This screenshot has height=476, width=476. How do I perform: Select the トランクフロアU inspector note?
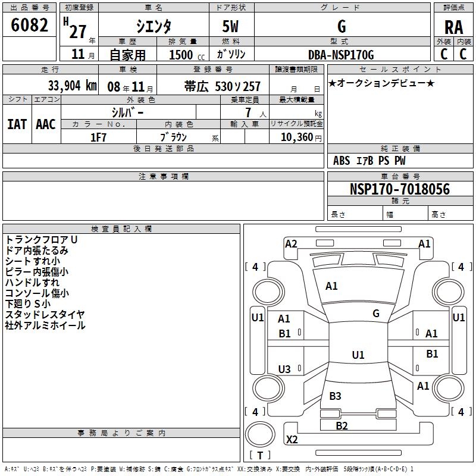tap(42, 239)
